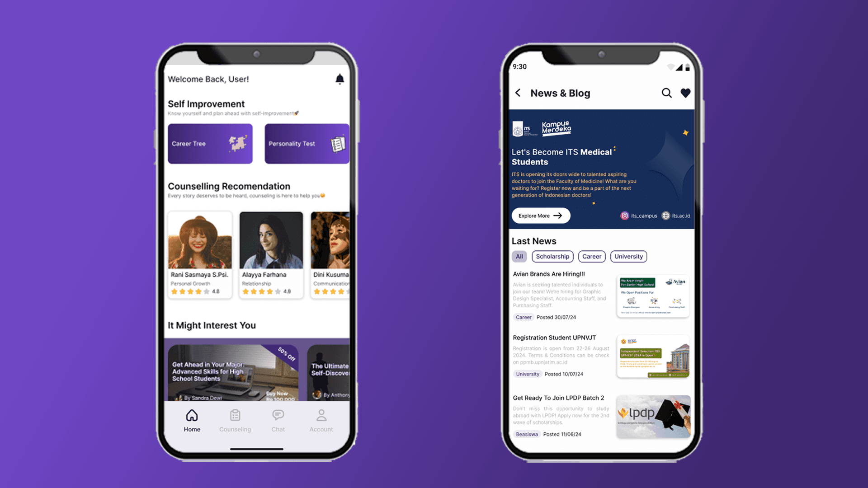Expand the All filter category
The height and width of the screenshot is (488, 868).
(x=519, y=256)
